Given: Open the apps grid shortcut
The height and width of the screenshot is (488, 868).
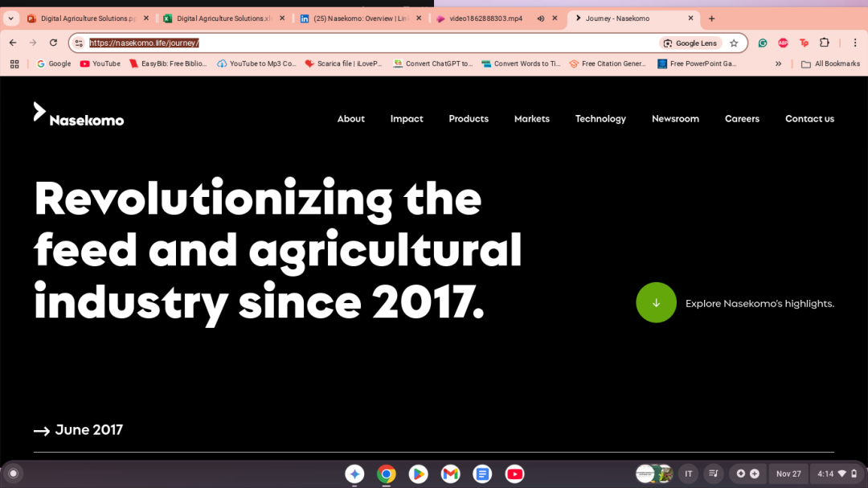Looking at the screenshot, I should pyautogui.click(x=14, y=64).
